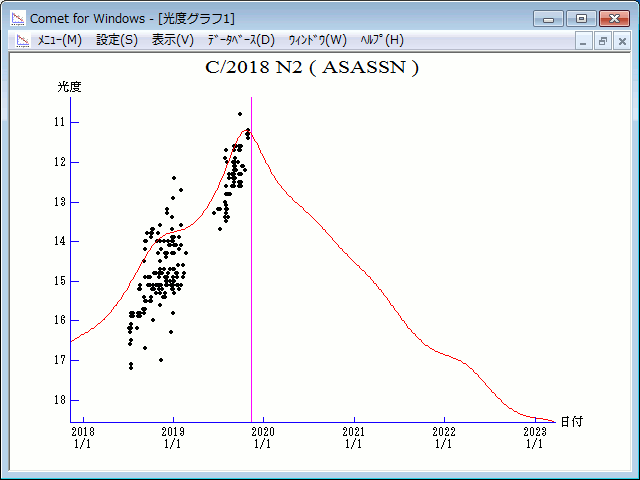Screen dimensions: 640x480
Task: Open the 設定(S) settings menu
Action: coord(117,40)
